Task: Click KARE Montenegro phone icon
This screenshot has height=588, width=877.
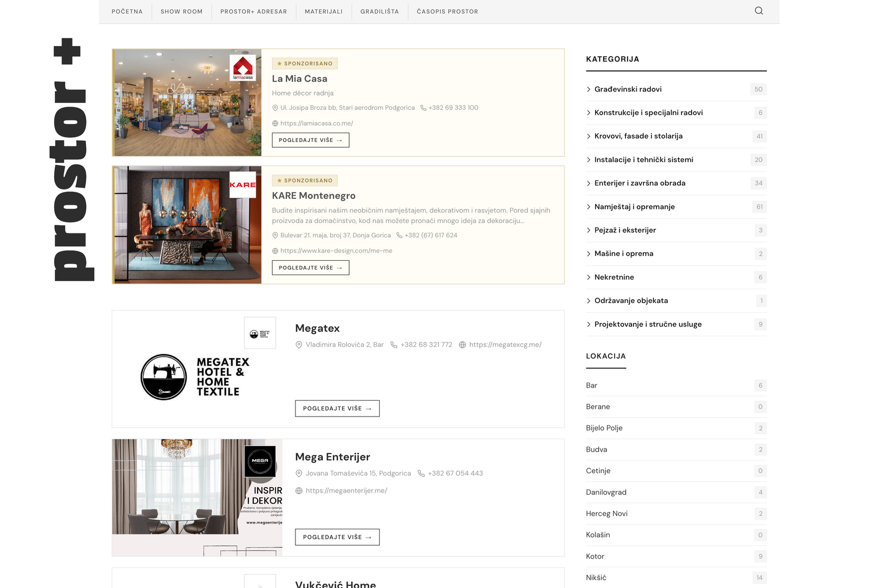Action: [400, 235]
